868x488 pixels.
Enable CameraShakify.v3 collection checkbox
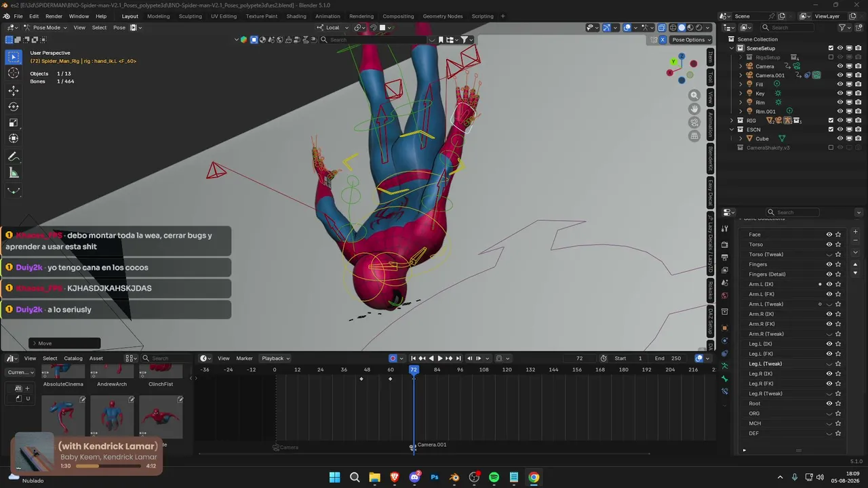coord(831,148)
